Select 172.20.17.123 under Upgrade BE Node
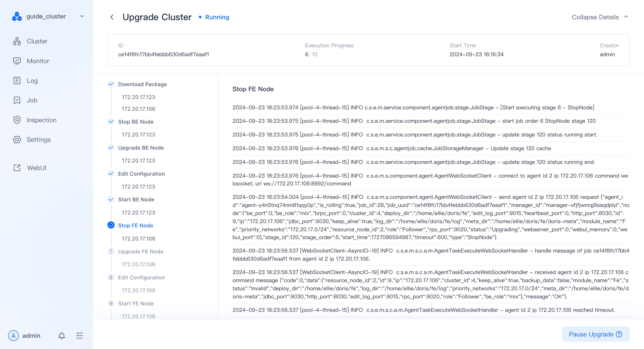This screenshot has height=349, width=644. 138,161
